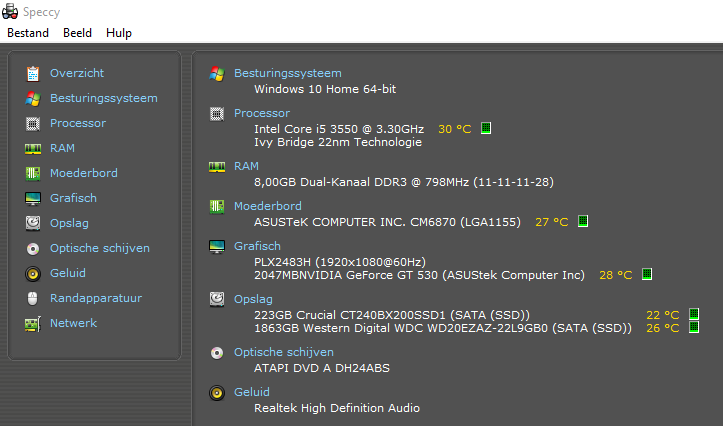Click the motherboard temperature 27 °C
This screenshot has height=426, width=723.
[x=551, y=222]
